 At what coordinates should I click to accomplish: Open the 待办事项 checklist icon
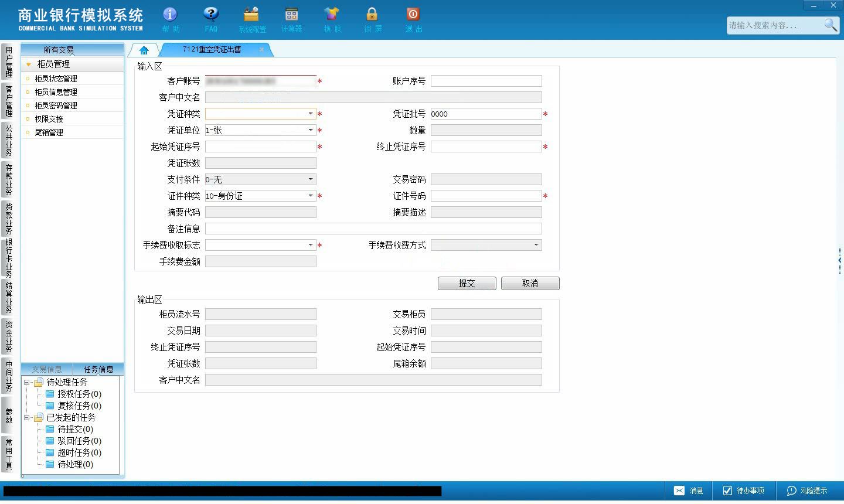click(x=727, y=491)
